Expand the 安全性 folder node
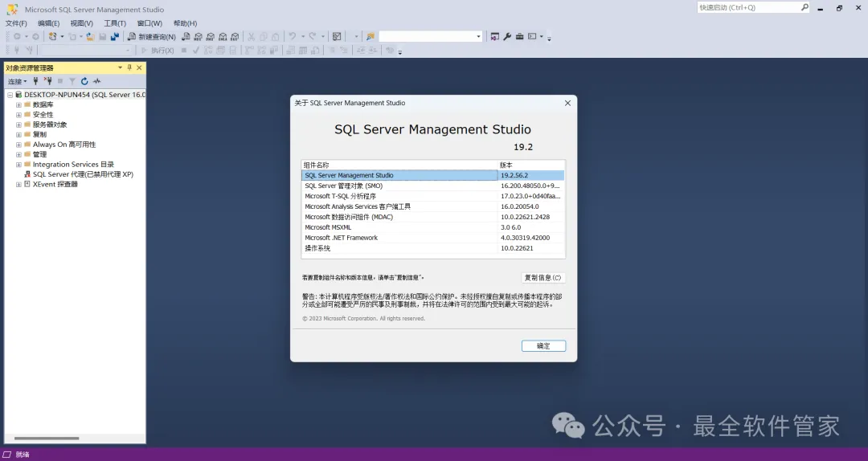The width and height of the screenshot is (868, 461). 18,115
